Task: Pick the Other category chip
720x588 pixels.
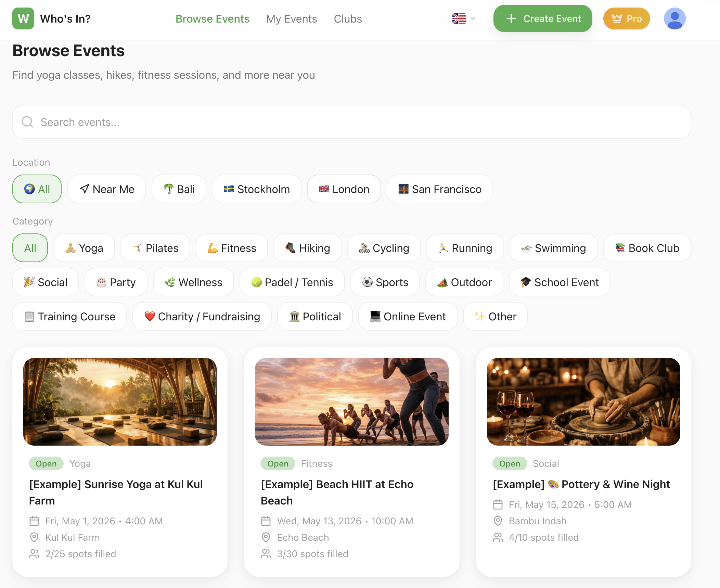Action: click(x=495, y=316)
